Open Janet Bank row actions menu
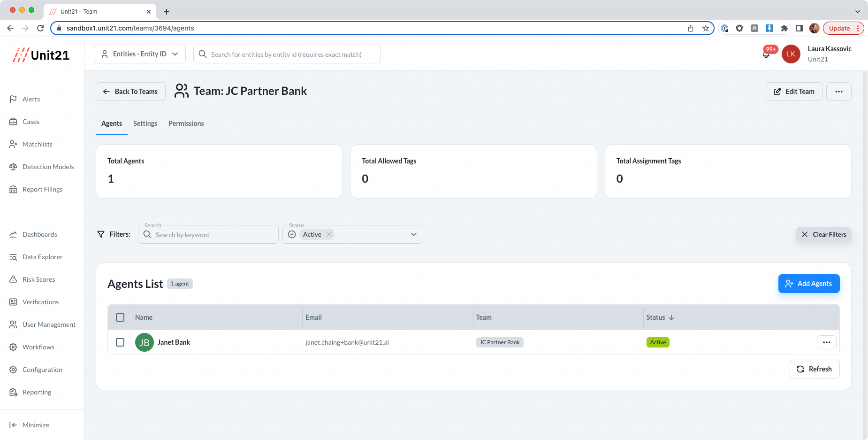 (827, 342)
